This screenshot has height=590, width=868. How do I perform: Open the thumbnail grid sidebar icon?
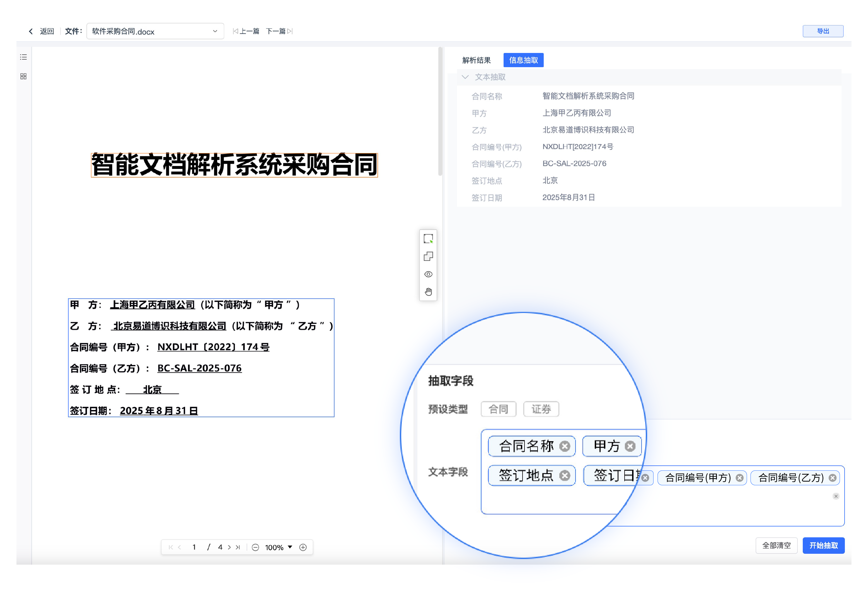point(23,76)
